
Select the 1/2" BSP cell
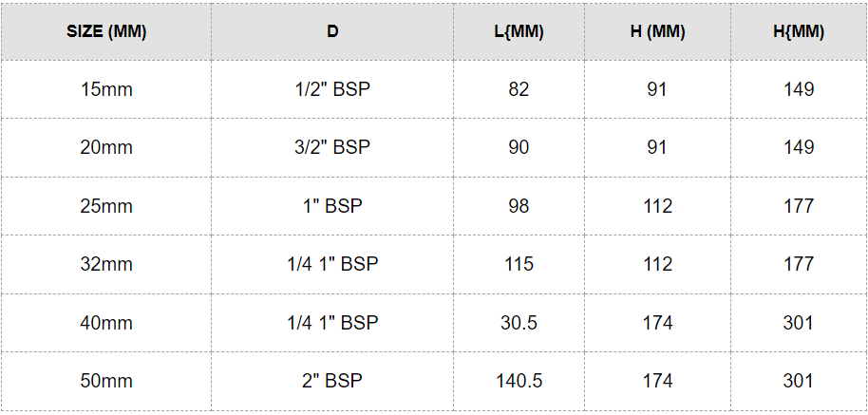pos(332,89)
